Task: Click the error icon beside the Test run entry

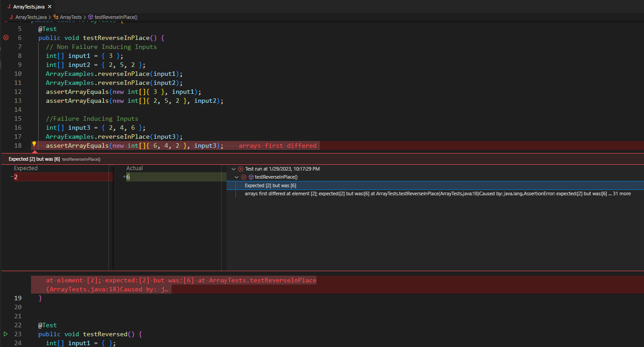Action: pyautogui.click(x=241, y=169)
